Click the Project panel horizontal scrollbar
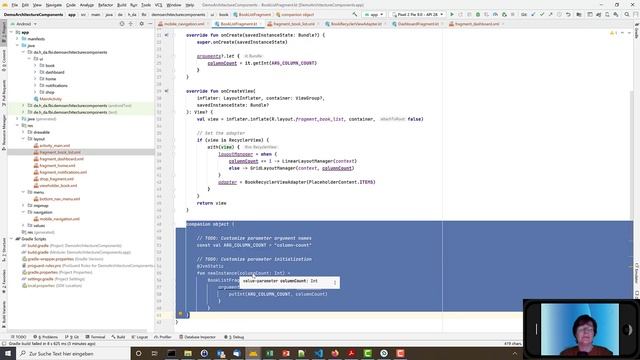 (78, 331)
